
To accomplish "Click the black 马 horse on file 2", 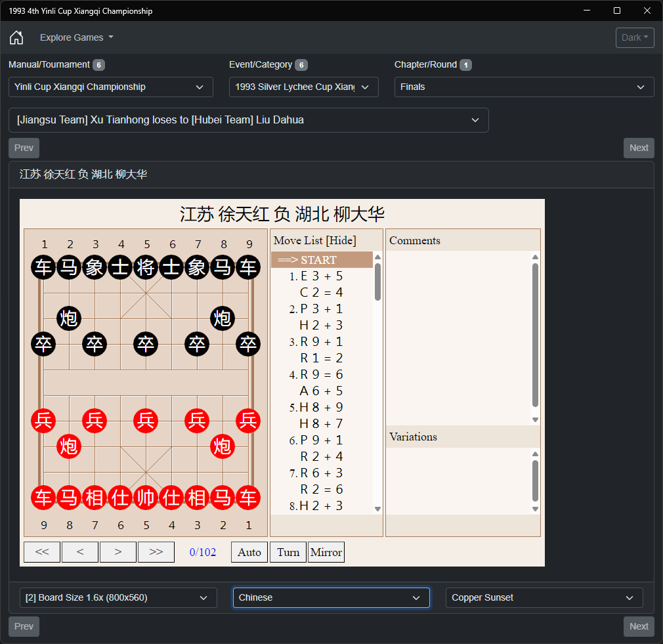I will pyautogui.click(x=69, y=267).
